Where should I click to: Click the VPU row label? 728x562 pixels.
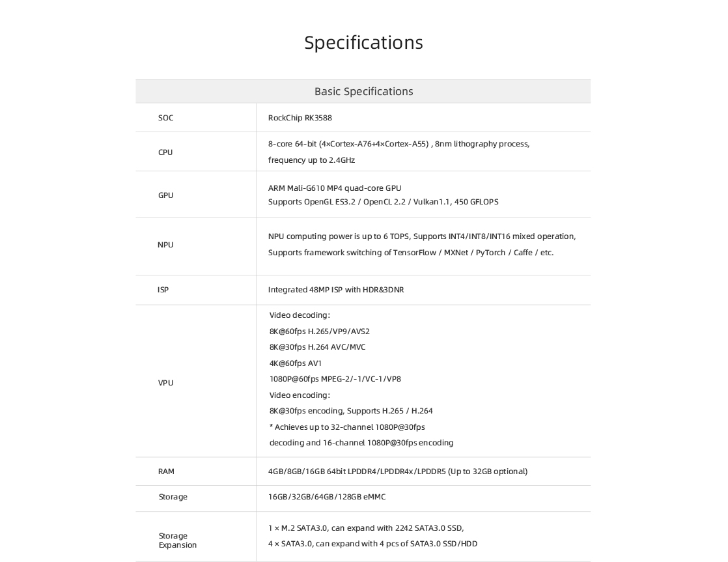tap(166, 383)
